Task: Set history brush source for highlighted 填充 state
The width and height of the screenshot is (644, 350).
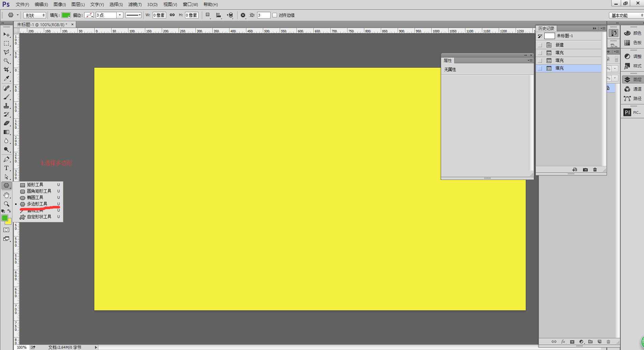Action: click(540, 68)
